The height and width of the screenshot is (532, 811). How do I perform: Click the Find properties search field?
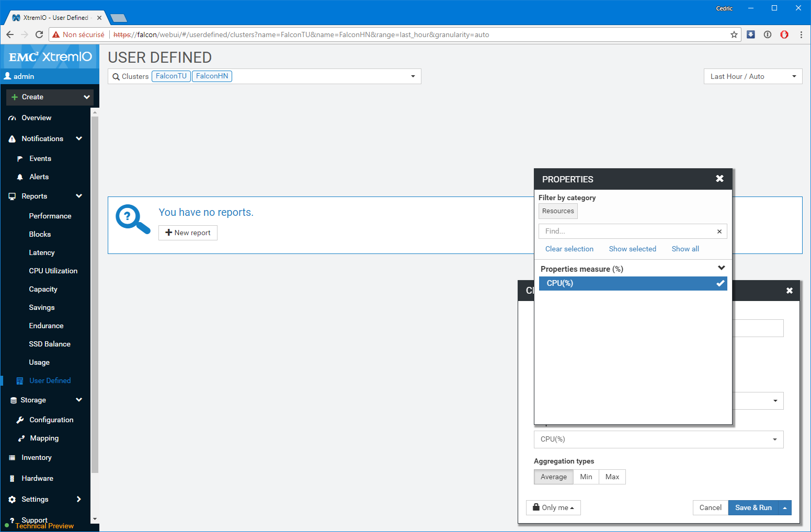click(x=627, y=232)
